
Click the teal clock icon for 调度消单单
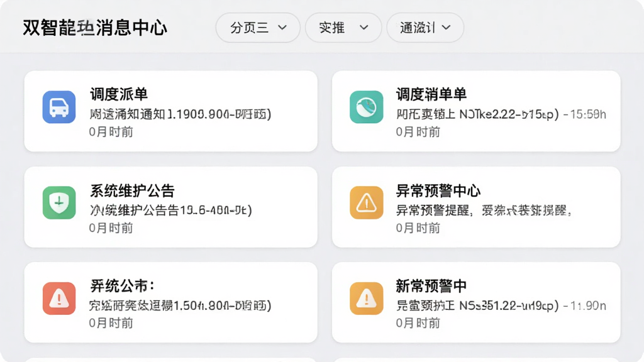coord(367,107)
